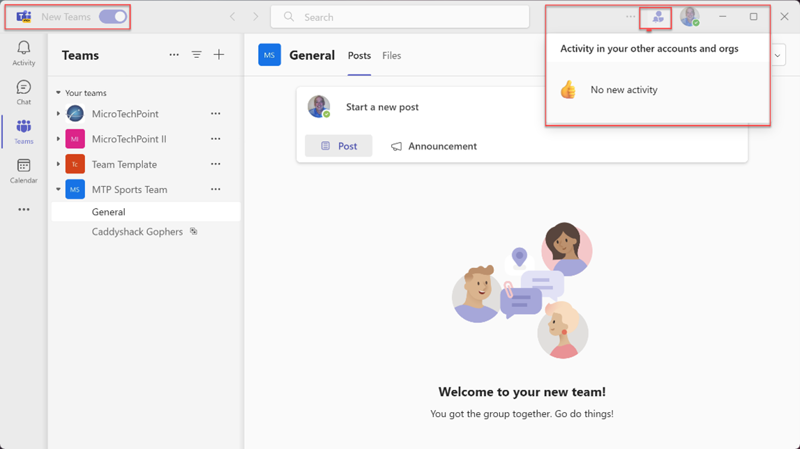Screen dimensions: 800x449
Task: Open more options for MicroTechPoint
Action: [x=216, y=114]
